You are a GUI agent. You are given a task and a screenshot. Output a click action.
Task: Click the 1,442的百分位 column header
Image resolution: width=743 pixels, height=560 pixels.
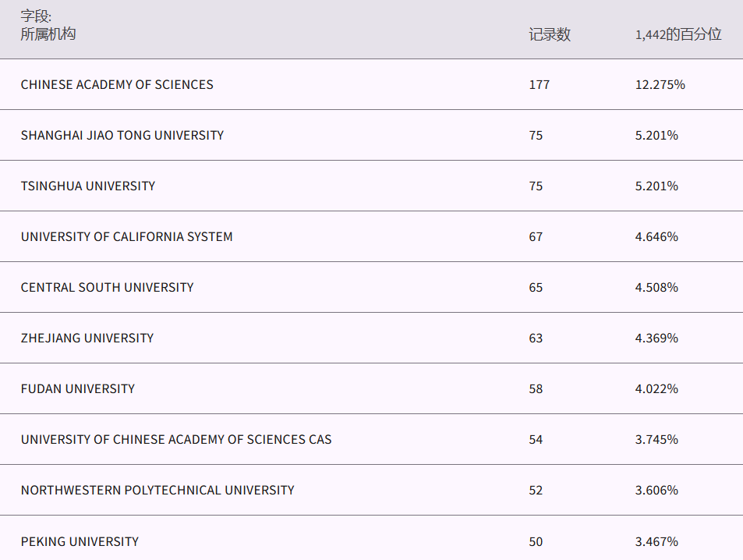[678, 34]
